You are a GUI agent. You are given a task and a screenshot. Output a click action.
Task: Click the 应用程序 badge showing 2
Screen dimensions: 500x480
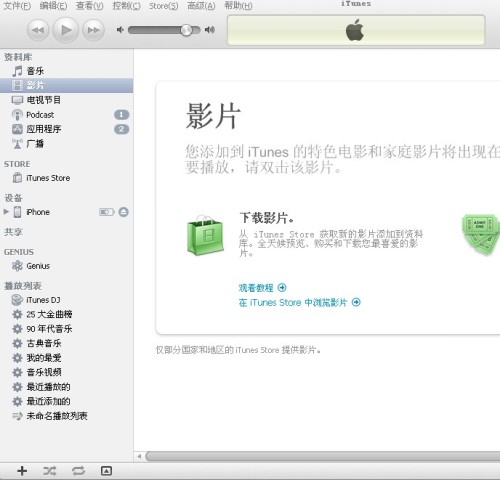coord(121,129)
